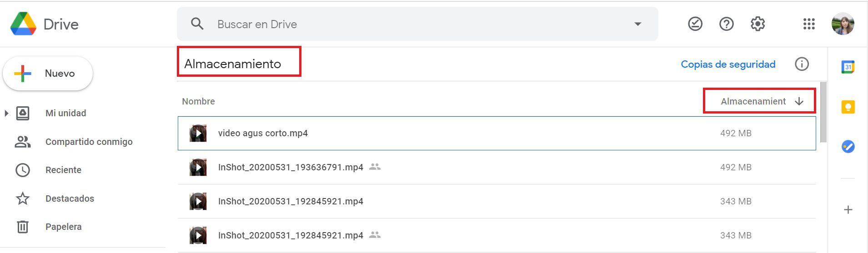Image resolution: width=868 pixels, height=253 pixels.
Task: Open the offline ready status icon
Action: tap(695, 24)
